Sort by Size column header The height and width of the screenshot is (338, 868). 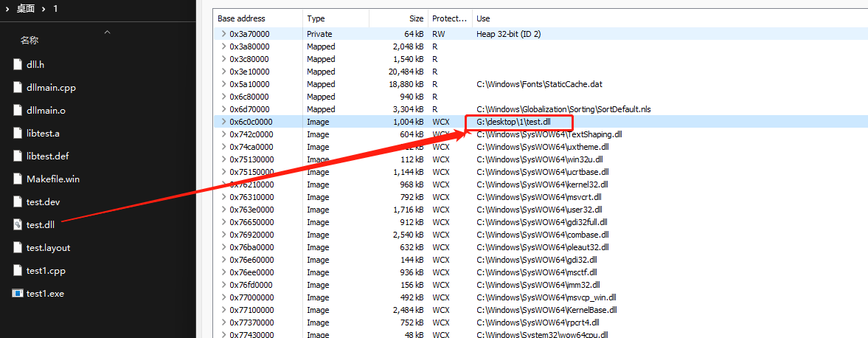[417, 18]
